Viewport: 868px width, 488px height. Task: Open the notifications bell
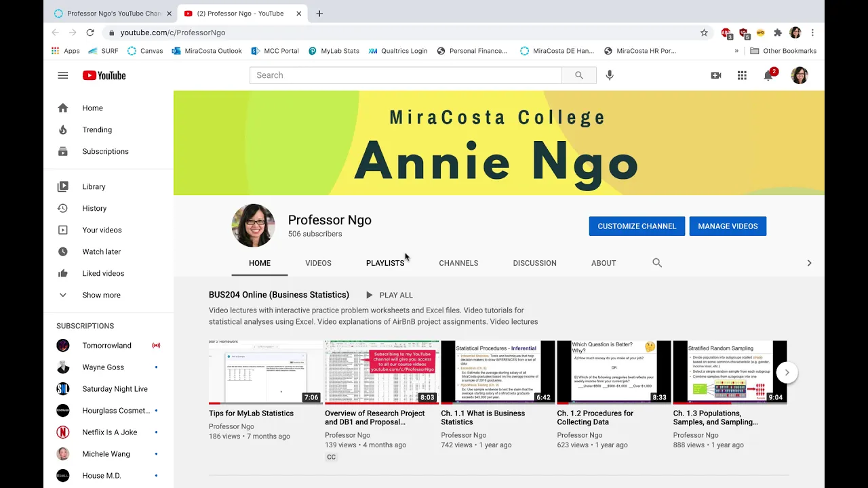(x=768, y=75)
